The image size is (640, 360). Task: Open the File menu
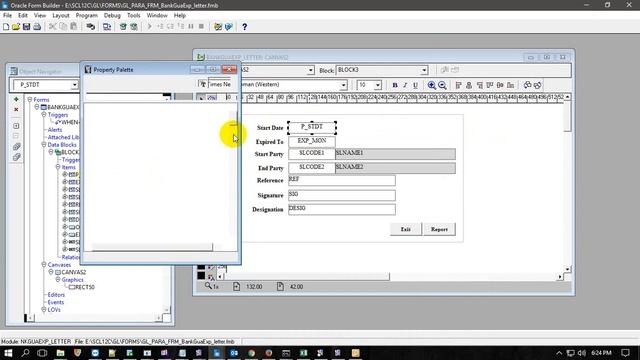point(7,15)
